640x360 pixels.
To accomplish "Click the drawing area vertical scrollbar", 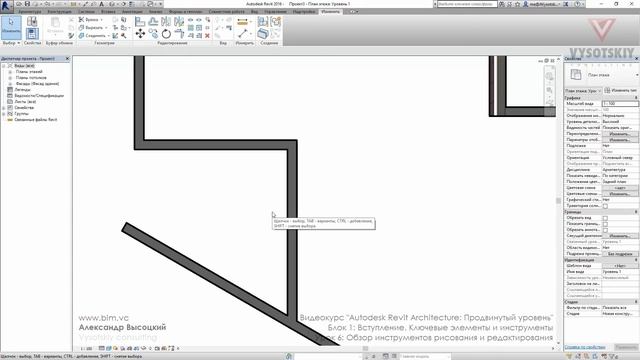I will (558, 202).
